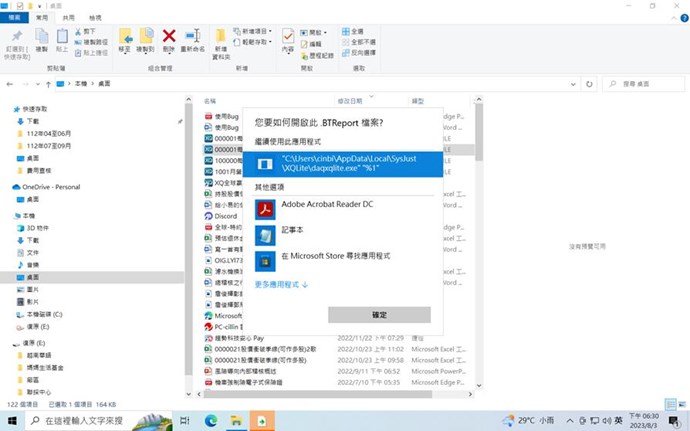Image resolution: width=690 pixels, height=431 pixels.
Task: Click 重新命名 (Rename) in the ribbon
Action: 192,42
